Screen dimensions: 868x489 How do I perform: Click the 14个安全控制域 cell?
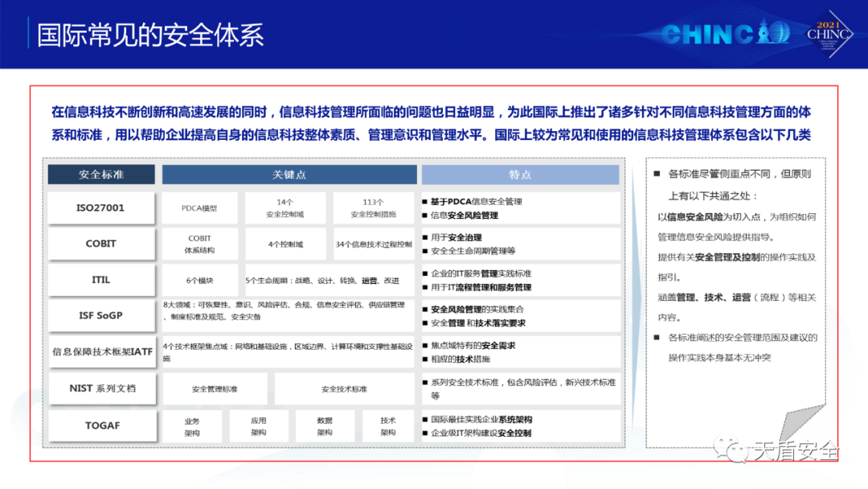[x=285, y=208]
